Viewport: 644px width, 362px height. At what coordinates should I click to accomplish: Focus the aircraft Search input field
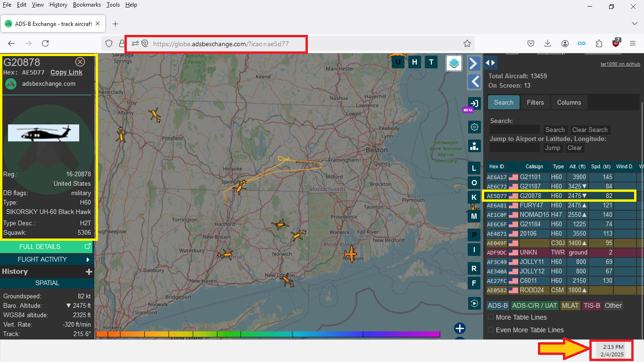[515, 130]
